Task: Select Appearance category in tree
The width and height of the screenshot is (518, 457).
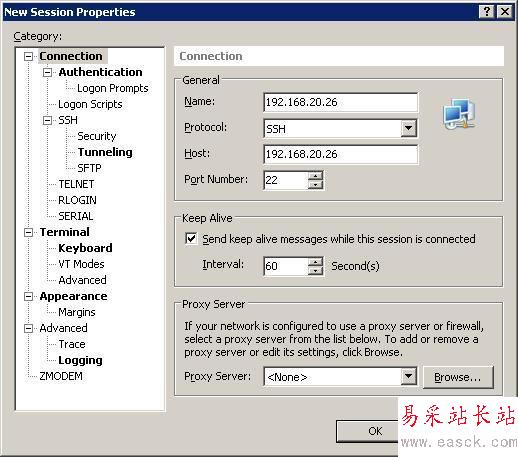Action: pos(73,296)
